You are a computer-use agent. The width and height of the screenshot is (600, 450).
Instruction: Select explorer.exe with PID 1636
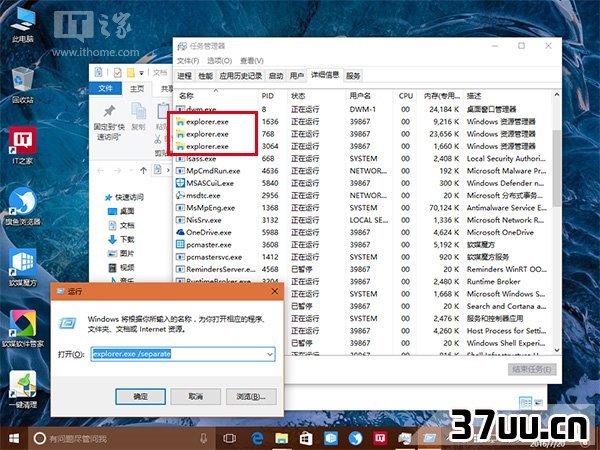[x=363, y=122]
